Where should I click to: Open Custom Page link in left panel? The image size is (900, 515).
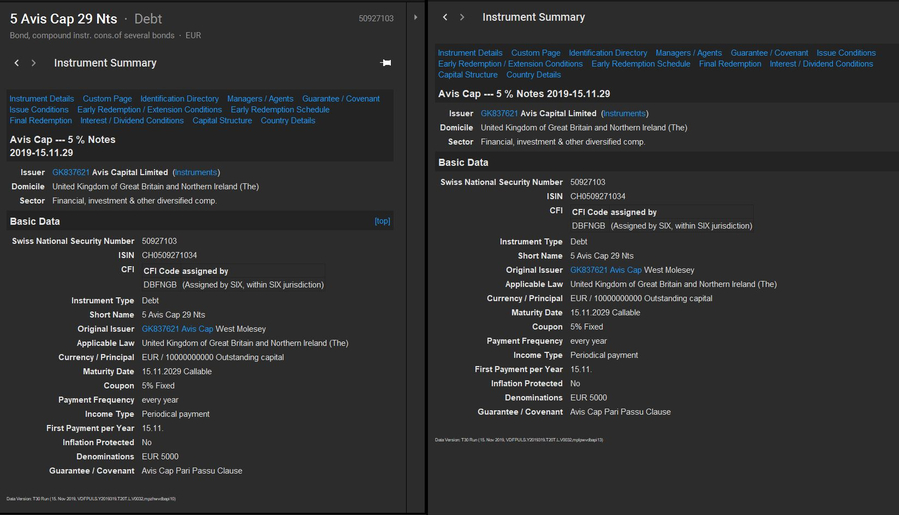point(107,99)
